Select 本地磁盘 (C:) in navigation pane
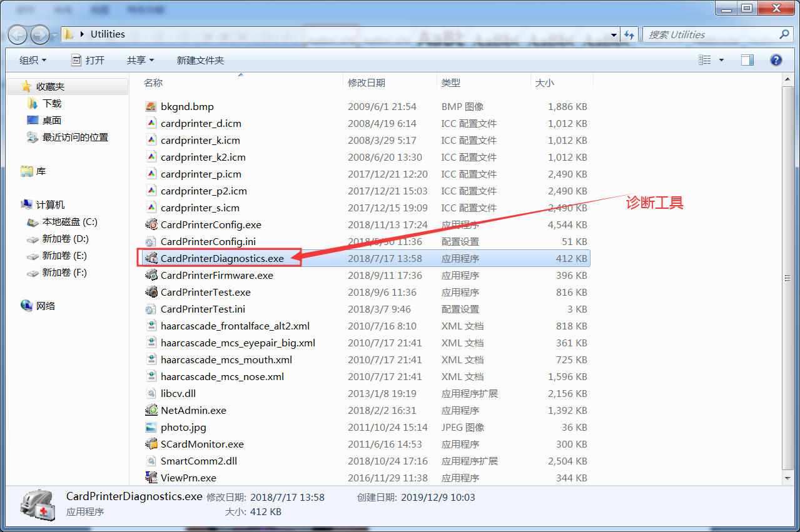 click(69, 222)
